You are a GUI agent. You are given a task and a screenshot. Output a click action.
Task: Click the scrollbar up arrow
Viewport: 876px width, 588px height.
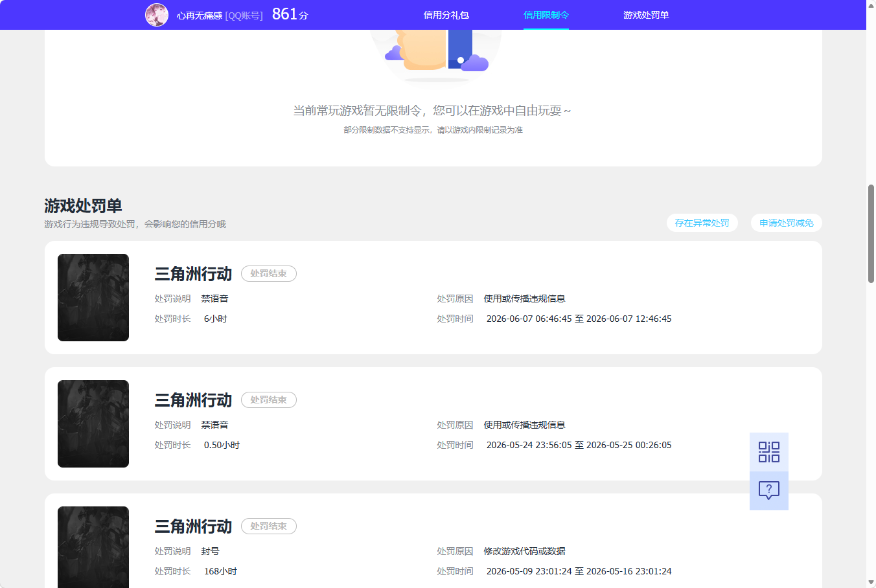point(871,5)
